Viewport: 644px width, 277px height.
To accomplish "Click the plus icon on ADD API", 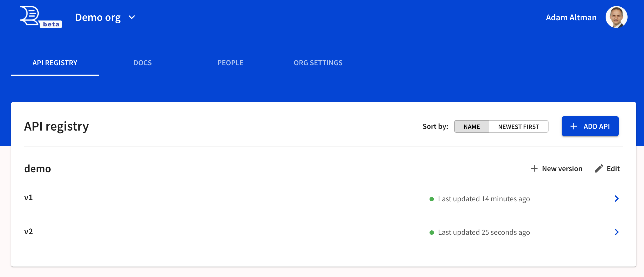I will point(574,126).
